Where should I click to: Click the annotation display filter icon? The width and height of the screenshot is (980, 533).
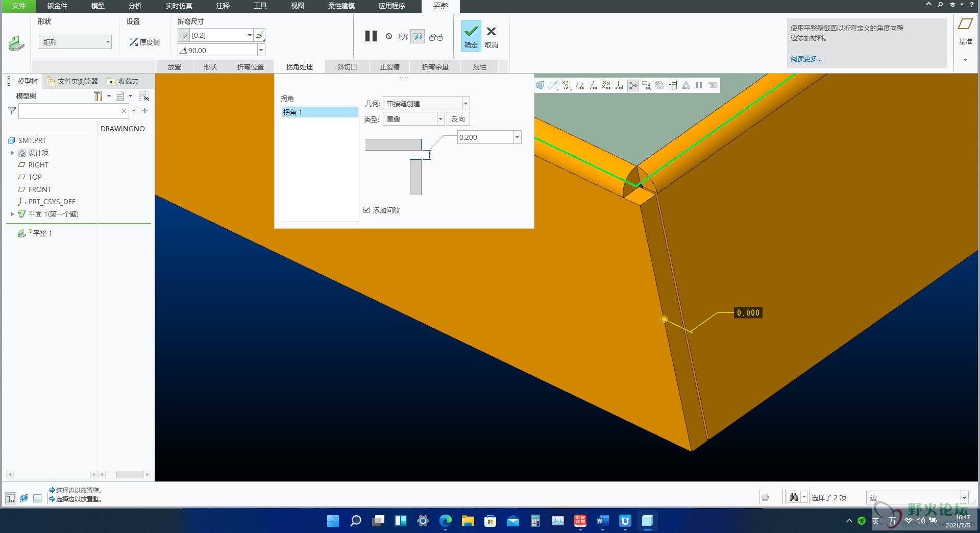647,85
